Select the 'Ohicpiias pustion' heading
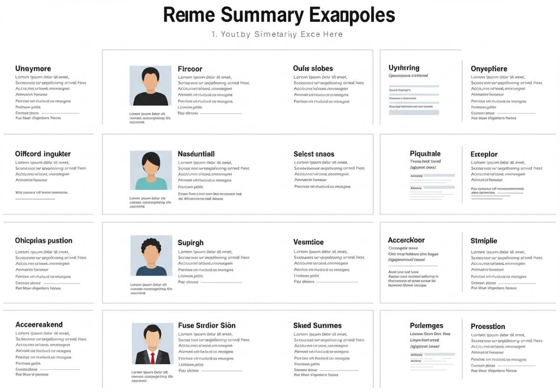This screenshot has width=560, height=392. click(44, 241)
